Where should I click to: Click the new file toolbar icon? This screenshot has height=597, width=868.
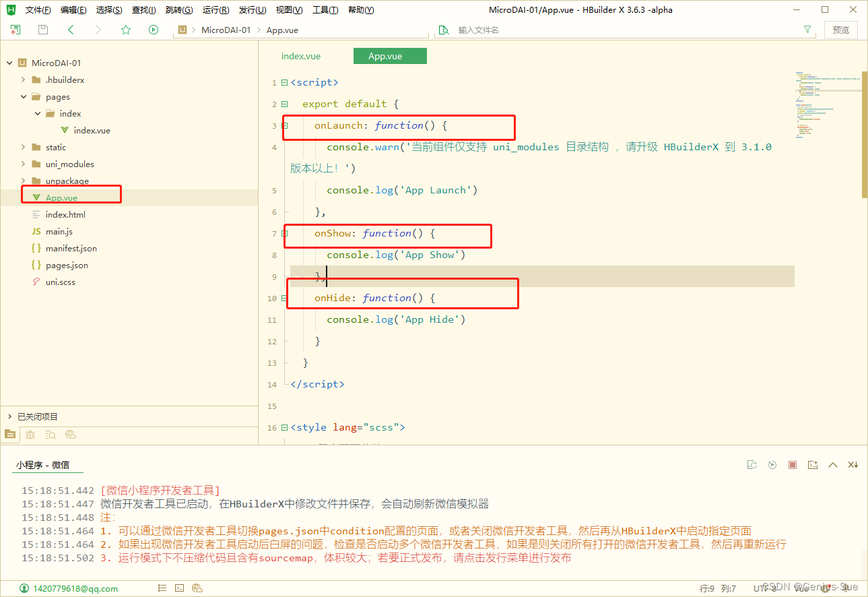coord(15,30)
